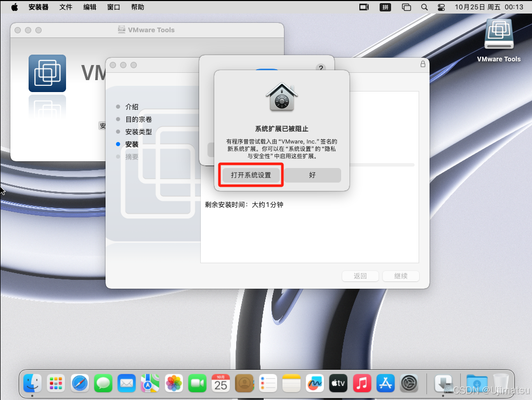Open Notes from the dock
Viewport: 532px width, 400px height.
coord(291,383)
